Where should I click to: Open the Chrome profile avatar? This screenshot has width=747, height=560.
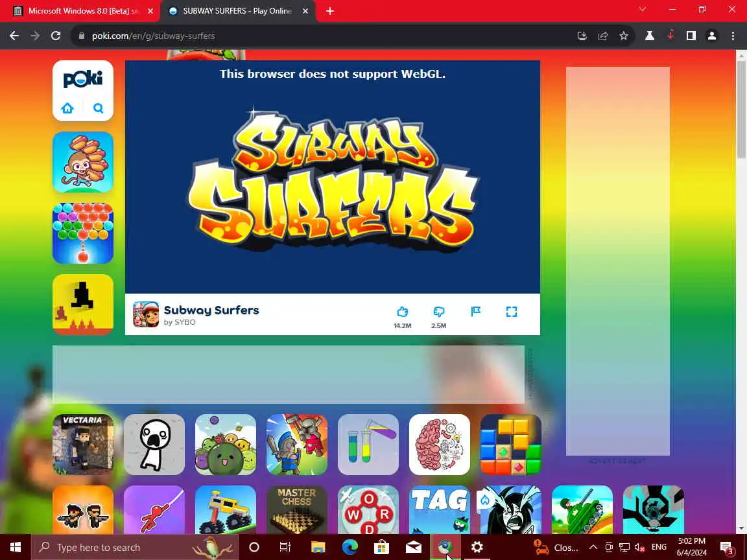pyautogui.click(x=712, y=36)
